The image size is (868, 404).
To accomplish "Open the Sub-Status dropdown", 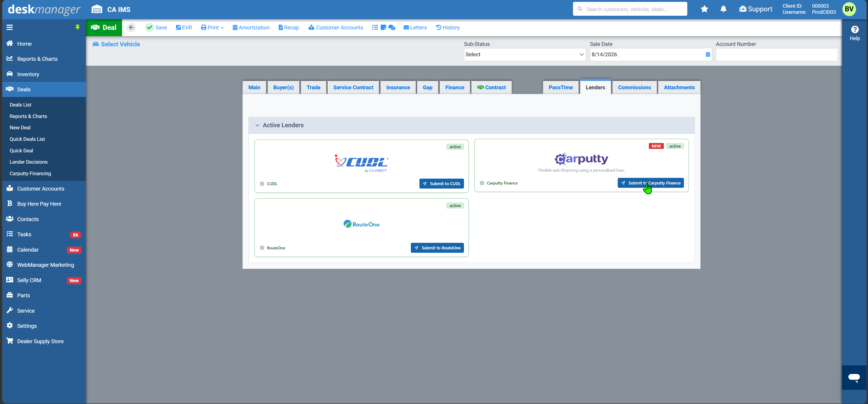I will click(525, 54).
